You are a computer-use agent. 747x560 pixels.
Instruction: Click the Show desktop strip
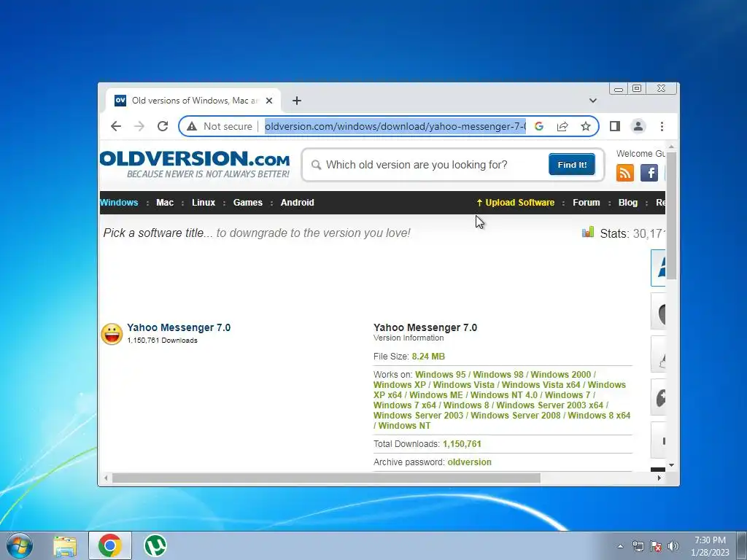tap(742, 545)
